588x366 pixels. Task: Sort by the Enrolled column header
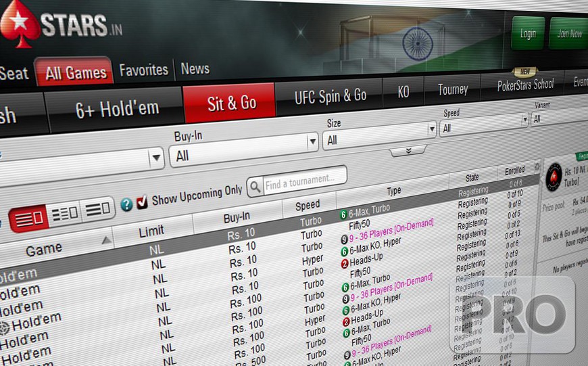point(515,170)
